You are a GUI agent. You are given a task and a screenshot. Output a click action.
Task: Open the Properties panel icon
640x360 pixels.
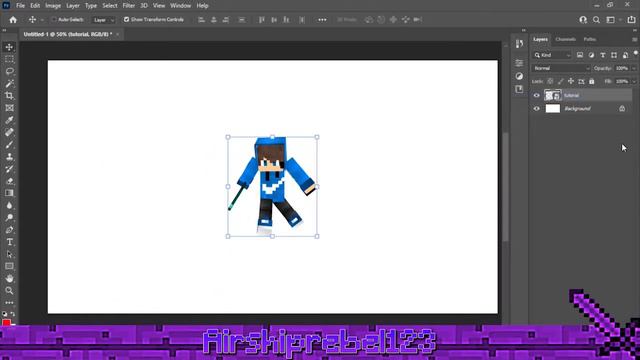point(519,63)
